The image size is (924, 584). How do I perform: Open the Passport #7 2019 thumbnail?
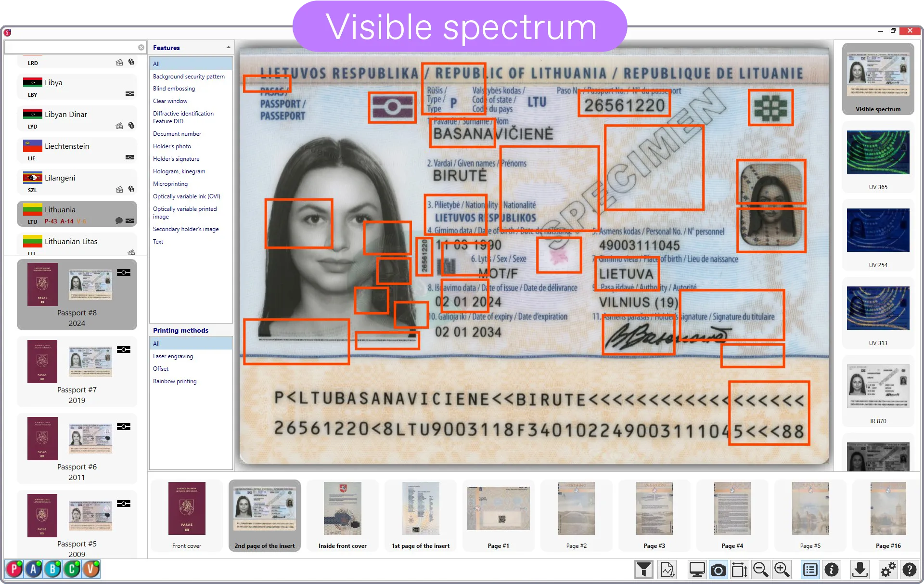click(77, 372)
